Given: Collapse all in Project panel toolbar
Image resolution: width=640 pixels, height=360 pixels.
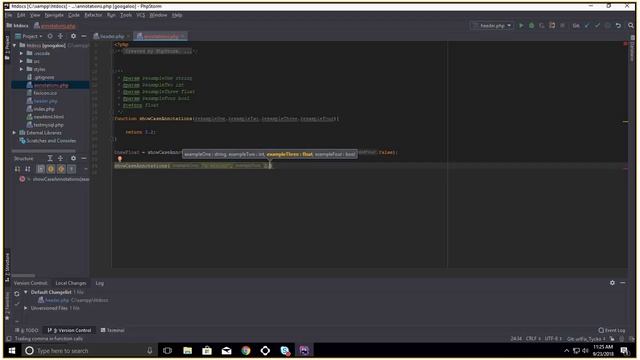Looking at the screenshot, I should [x=60, y=36].
